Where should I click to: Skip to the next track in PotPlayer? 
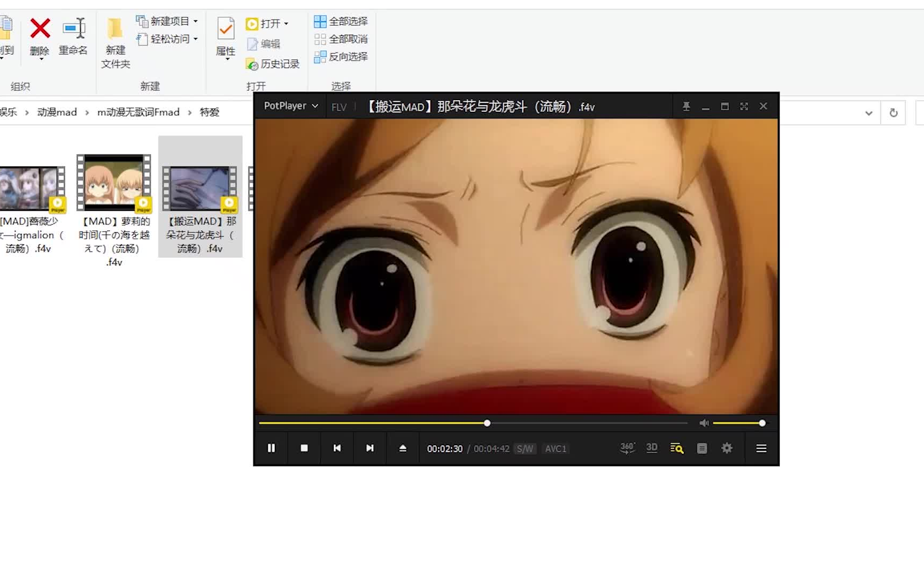pyautogui.click(x=369, y=448)
